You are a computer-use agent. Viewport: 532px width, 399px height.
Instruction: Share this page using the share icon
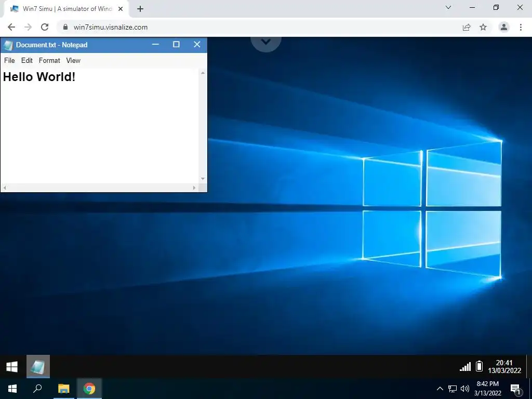click(x=467, y=27)
